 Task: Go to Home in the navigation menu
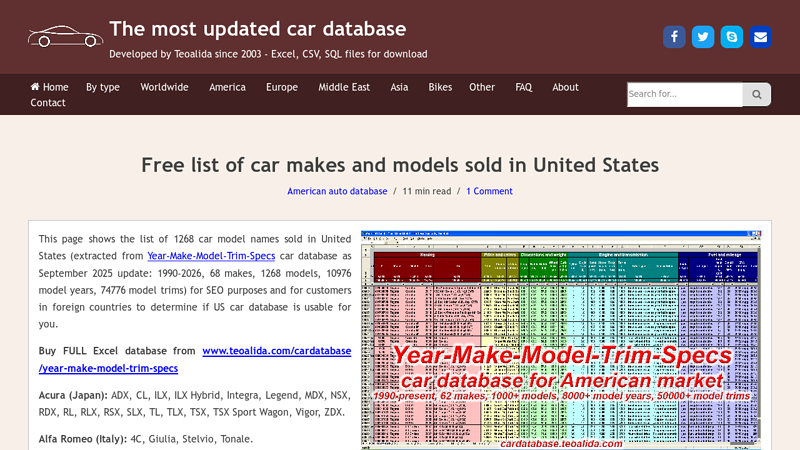click(x=49, y=87)
